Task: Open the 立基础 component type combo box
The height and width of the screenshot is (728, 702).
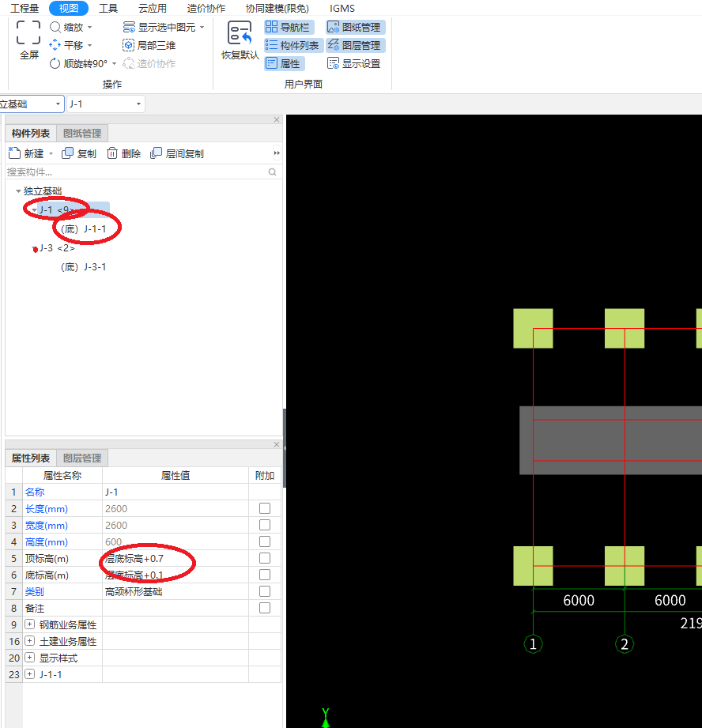Action: [x=32, y=104]
